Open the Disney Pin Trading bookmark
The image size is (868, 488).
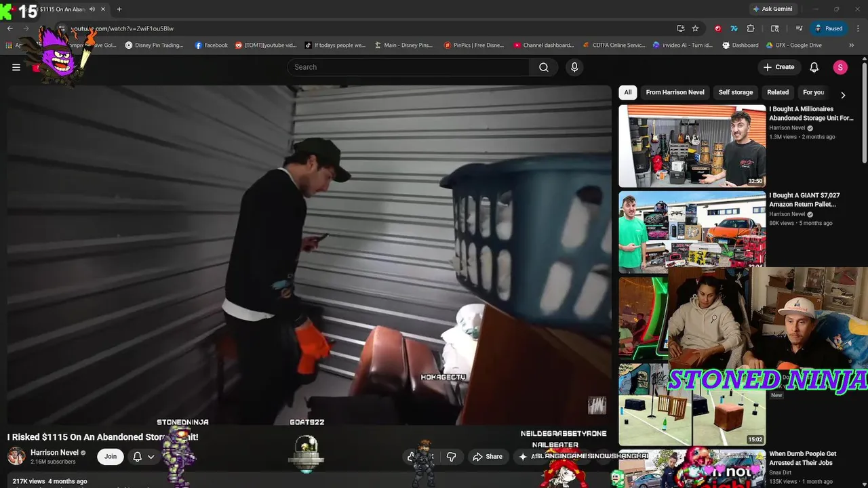coord(154,45)
